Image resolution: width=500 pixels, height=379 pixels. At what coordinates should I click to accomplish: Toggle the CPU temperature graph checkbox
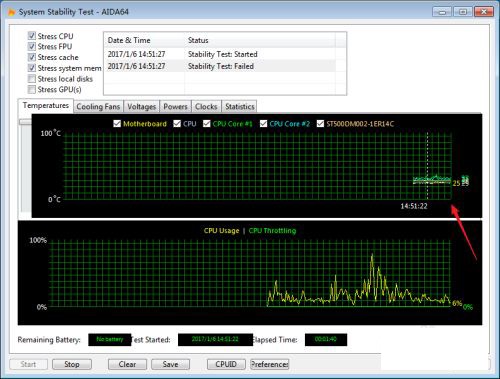(177, 124)
